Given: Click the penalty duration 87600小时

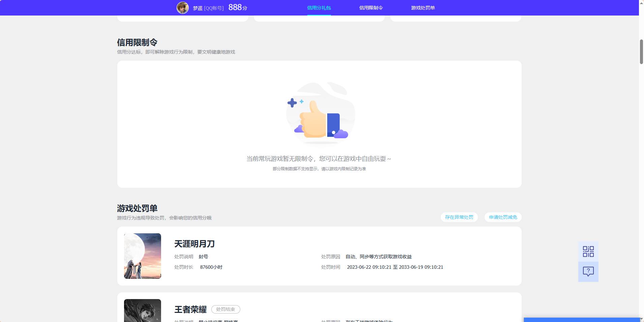Looking at the screenshot, I should (x=211, y=267).
